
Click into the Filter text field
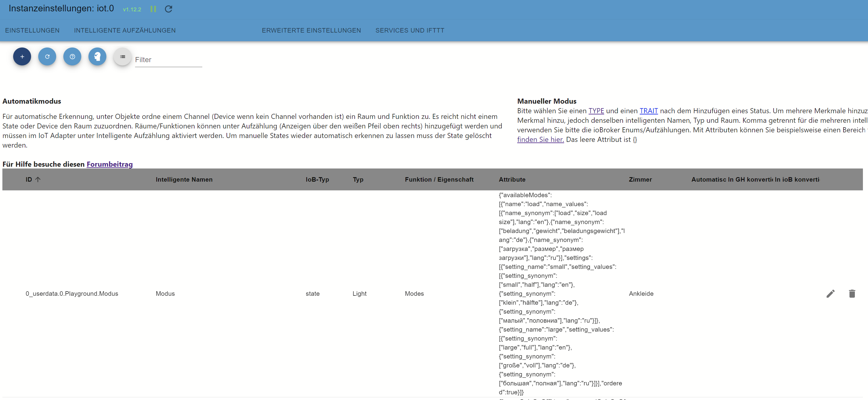(x=168, y=60)
